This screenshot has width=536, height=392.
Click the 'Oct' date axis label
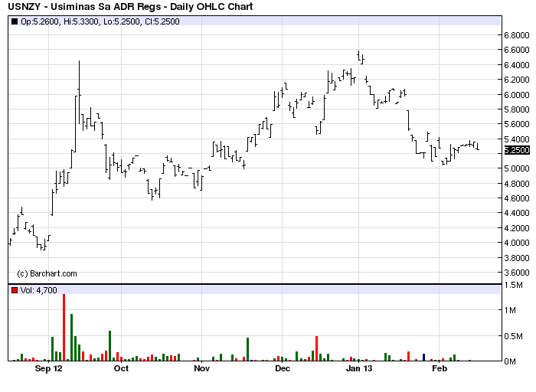pyautogui.click(x=121, y=368)
